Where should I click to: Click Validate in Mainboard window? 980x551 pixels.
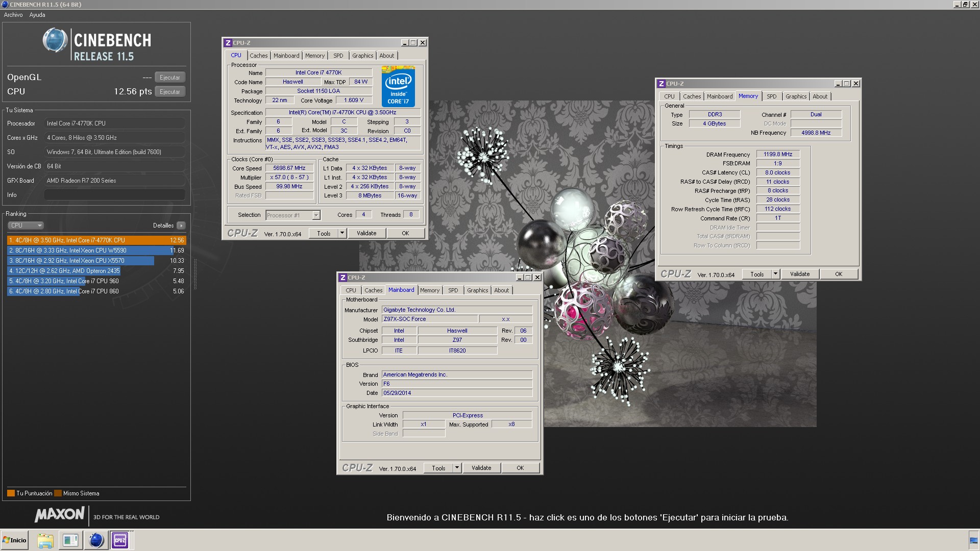[x=481, y=468]
